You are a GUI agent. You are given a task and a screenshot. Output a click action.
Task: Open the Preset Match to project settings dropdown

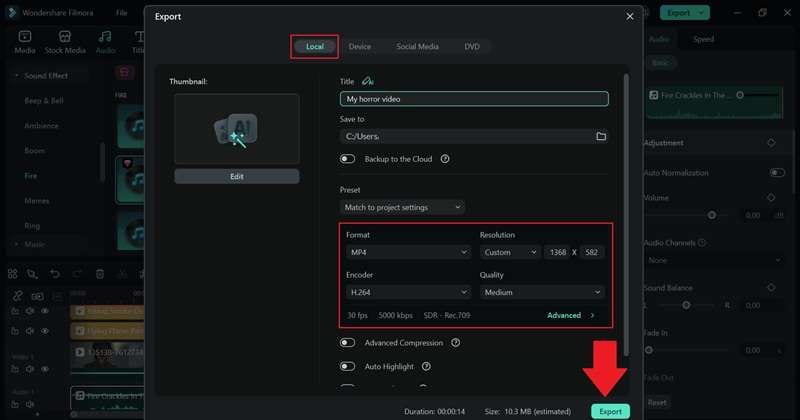402,207
